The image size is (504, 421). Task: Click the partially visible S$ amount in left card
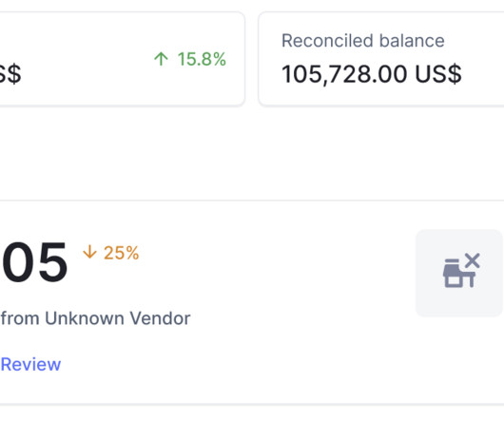pyautogui.click(x=10, y=74)
